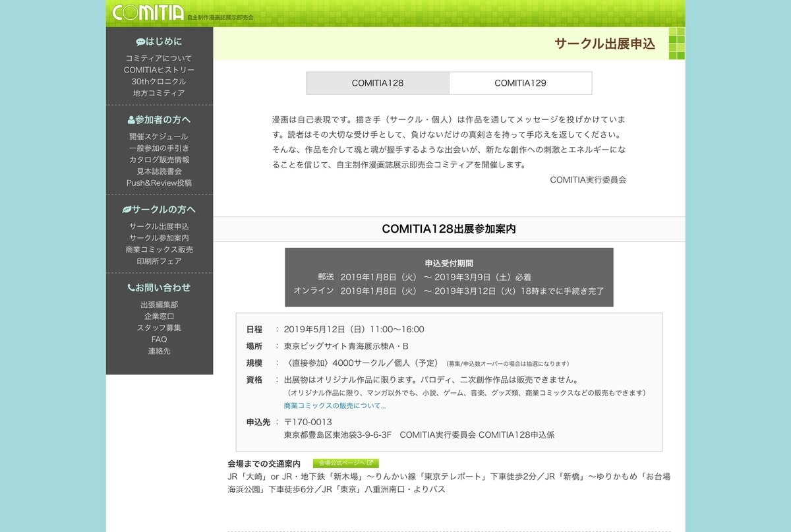Open 企業窓口 sidebar link
791x532 pixels.
pyautogui.click(x=159, y=316)
